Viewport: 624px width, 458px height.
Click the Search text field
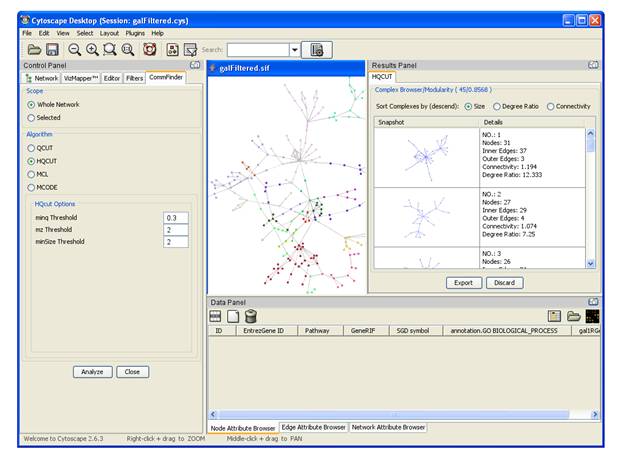tap(258, 50)
